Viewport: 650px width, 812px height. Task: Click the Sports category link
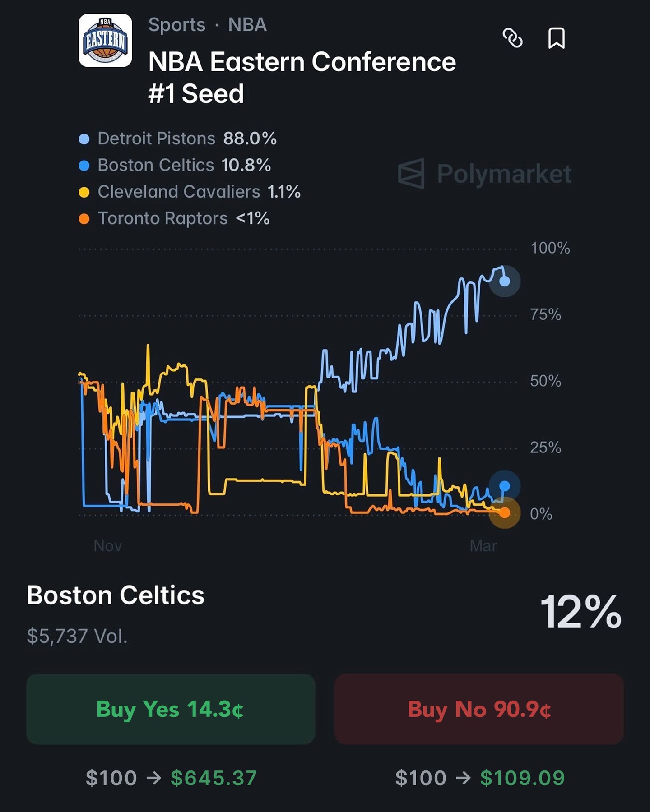pyautogui.click(x=177, y=25)
